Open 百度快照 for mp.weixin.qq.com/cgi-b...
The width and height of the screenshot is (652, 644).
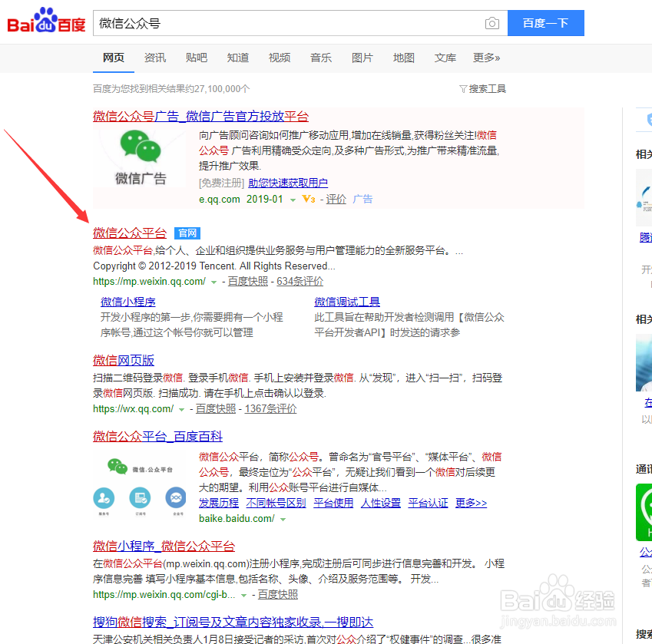[278, 595]
